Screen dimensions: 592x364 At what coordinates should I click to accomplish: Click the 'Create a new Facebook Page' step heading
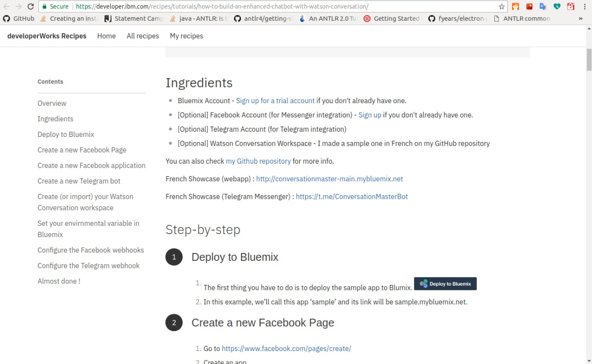pos(263,323)
